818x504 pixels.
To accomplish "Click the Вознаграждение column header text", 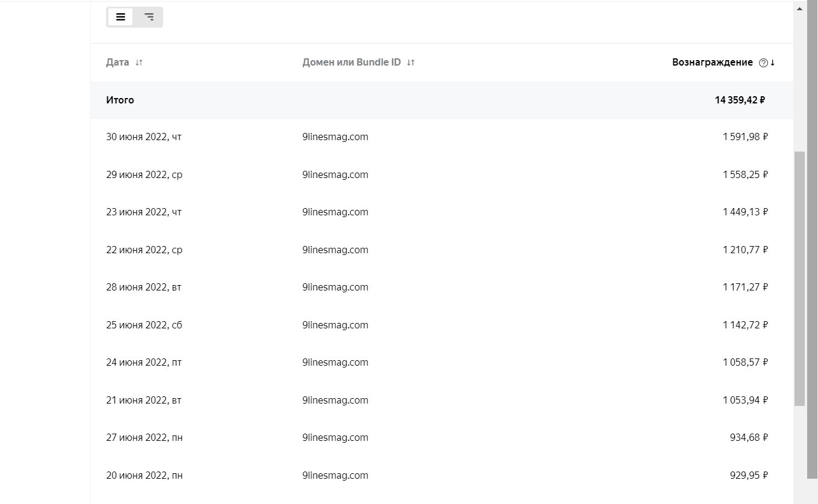I will point(712,63).
